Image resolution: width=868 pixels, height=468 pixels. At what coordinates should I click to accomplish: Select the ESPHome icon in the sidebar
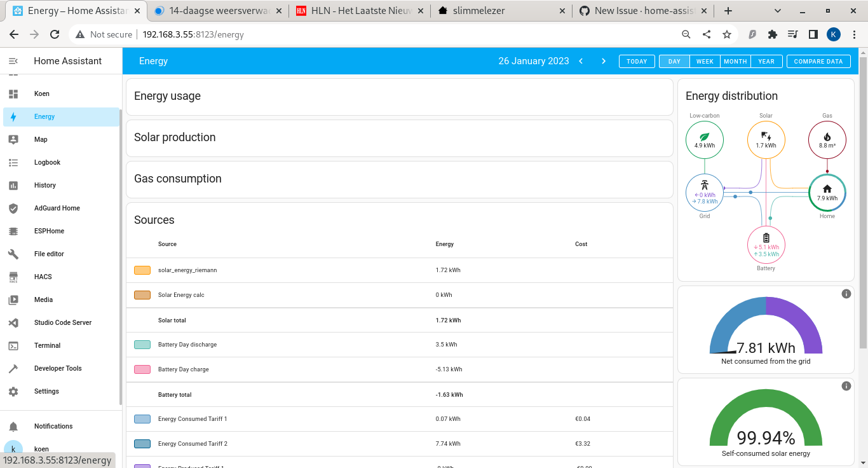(14, 231)
